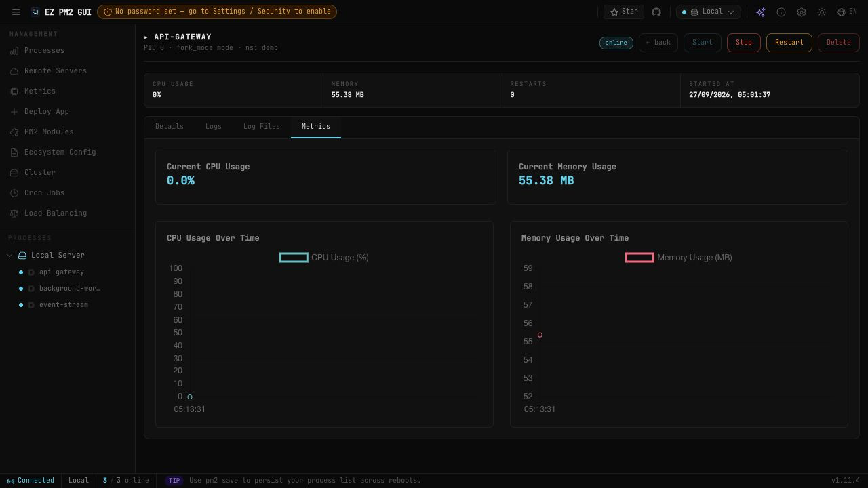The height and width of the screenshot is (488, 868).
Task: Open the info circle icon in header
Action: click(x=781, y=12)
